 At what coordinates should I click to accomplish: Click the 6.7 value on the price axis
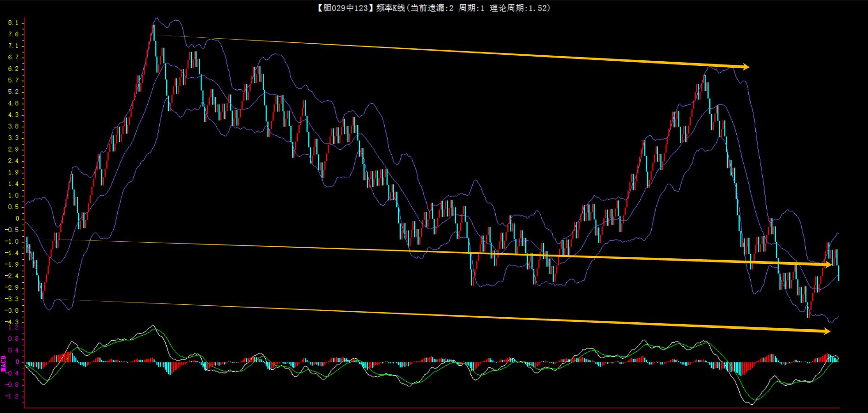pyautogui.click(x=13, y=57)
